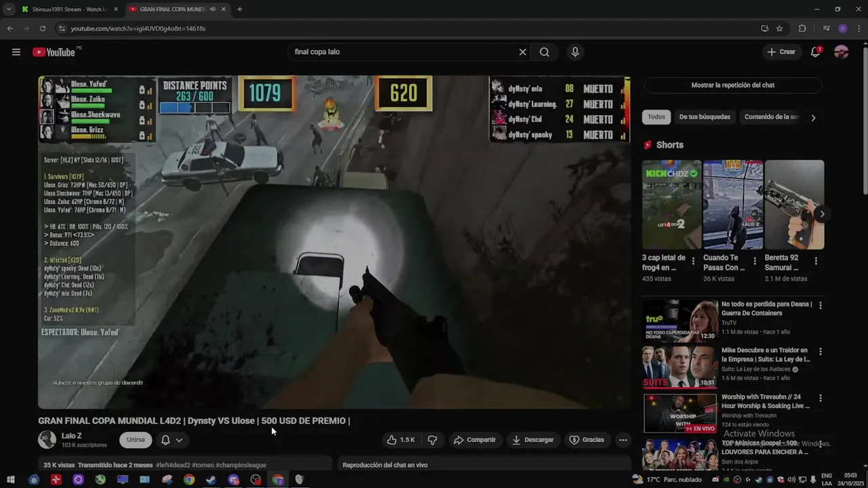Open options for 'Beretta 92' short
This screenshot has width=868, height=488.
coord(816,261)
